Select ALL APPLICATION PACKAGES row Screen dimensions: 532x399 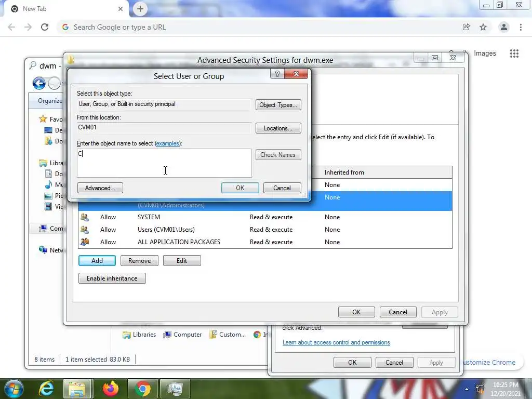click(x=265, y=242)
